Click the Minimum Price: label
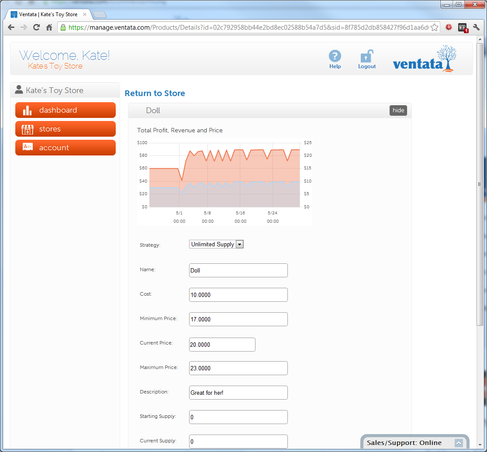This screenshot has height=452, width=487. (x=158, y=318)
